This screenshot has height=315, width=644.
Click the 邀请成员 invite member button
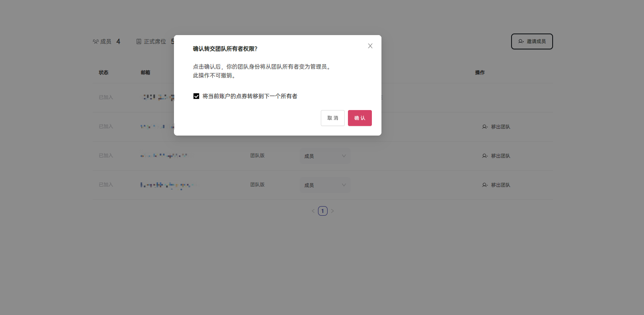pyautogui.click(x=532, y=41)
